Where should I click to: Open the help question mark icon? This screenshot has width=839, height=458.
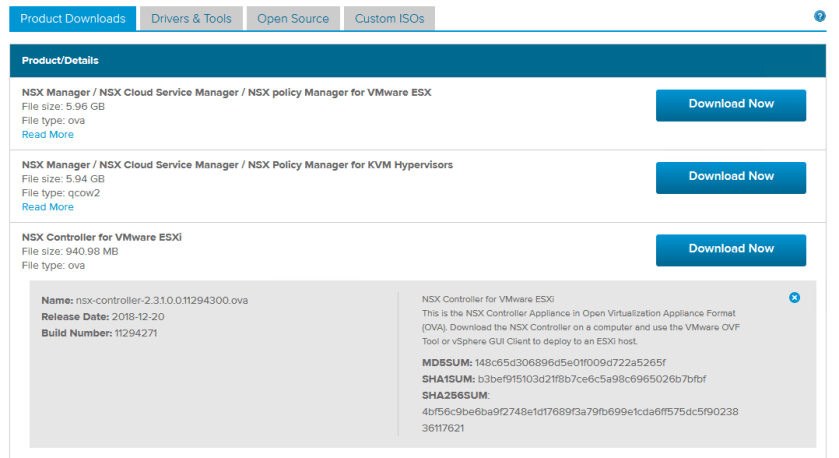click(819, 16)
